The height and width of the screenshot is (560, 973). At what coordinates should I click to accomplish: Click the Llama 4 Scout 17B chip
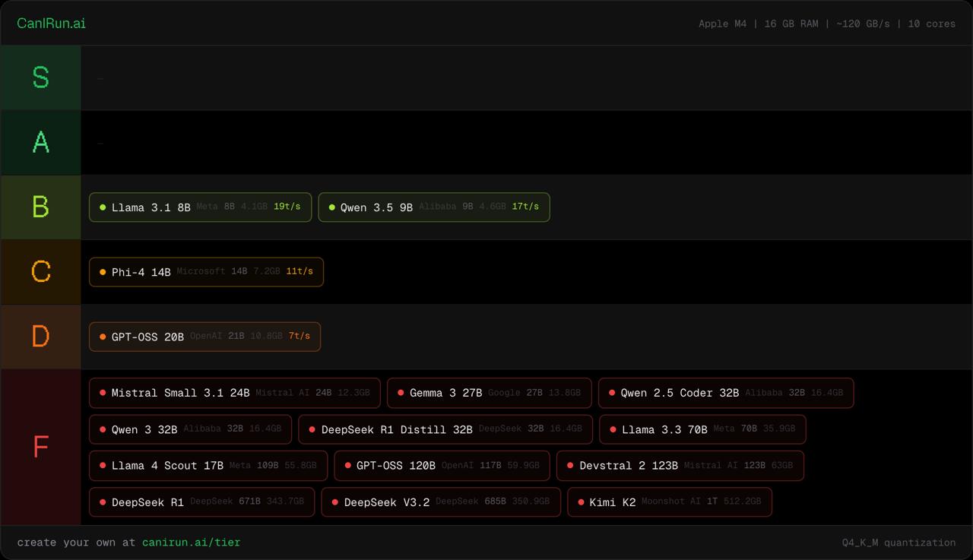tap(208, 466)
